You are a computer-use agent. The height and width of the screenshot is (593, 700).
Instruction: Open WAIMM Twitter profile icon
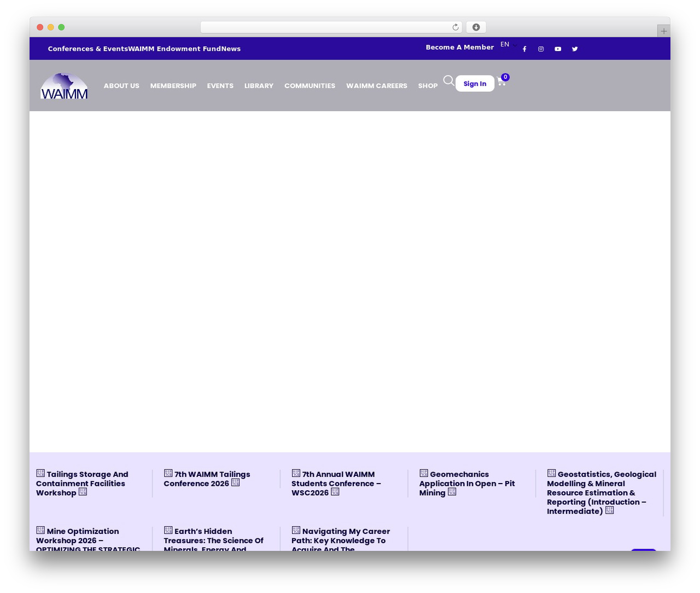tap(575, 49)
